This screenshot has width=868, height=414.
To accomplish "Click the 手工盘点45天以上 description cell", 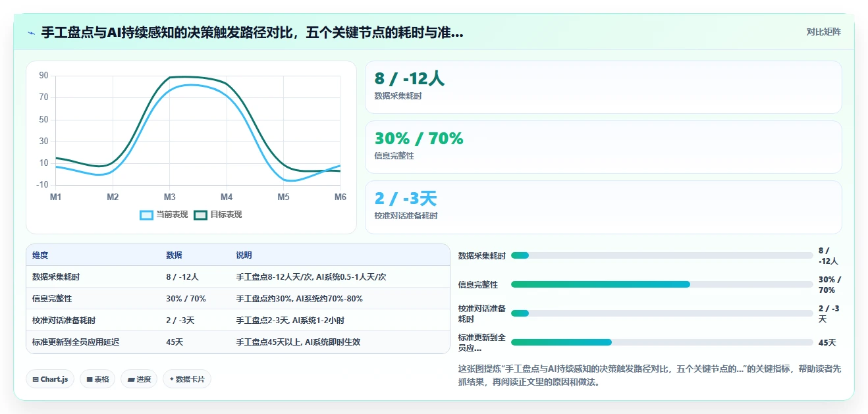I will coord(298,342).
